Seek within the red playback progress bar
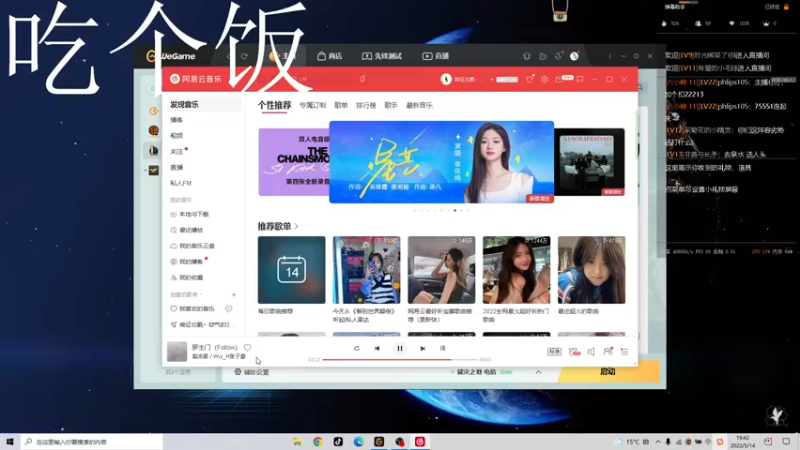The image size is (800, 450). (x=400, y=360)
